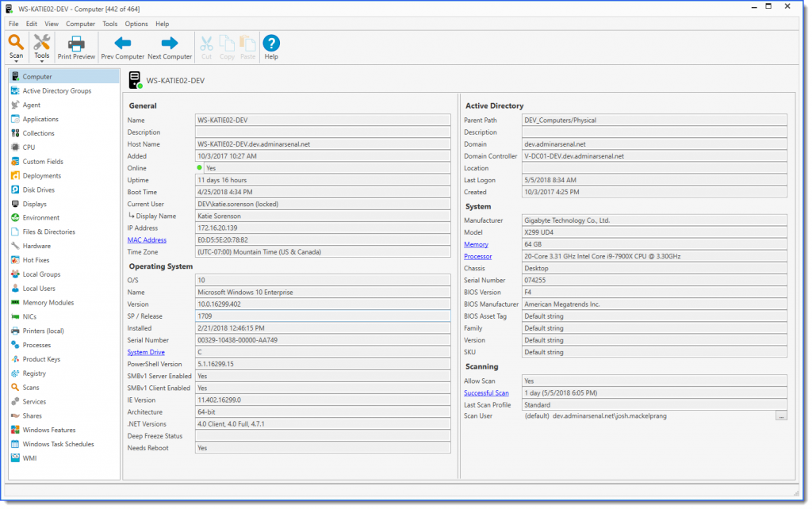Open the Registry sidebar page
The height and width of the screenshot is (509, 812).
[34, 373]
